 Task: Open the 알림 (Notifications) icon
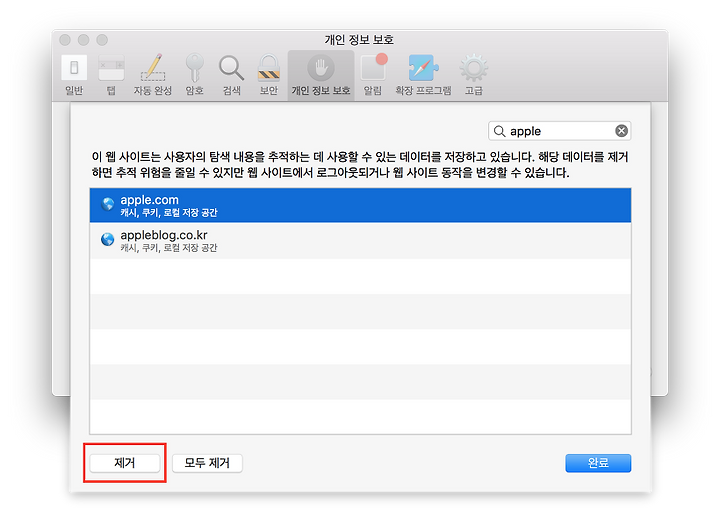click(x=373, y=68)
